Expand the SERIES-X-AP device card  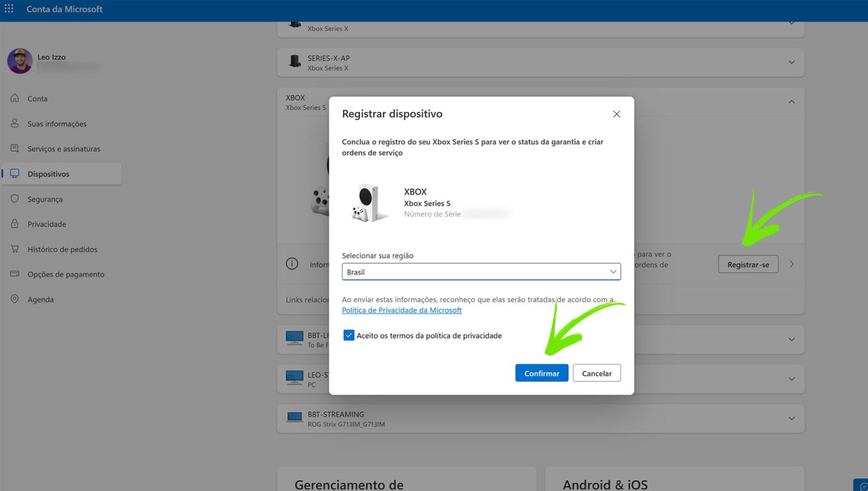(x=792, y=62)
